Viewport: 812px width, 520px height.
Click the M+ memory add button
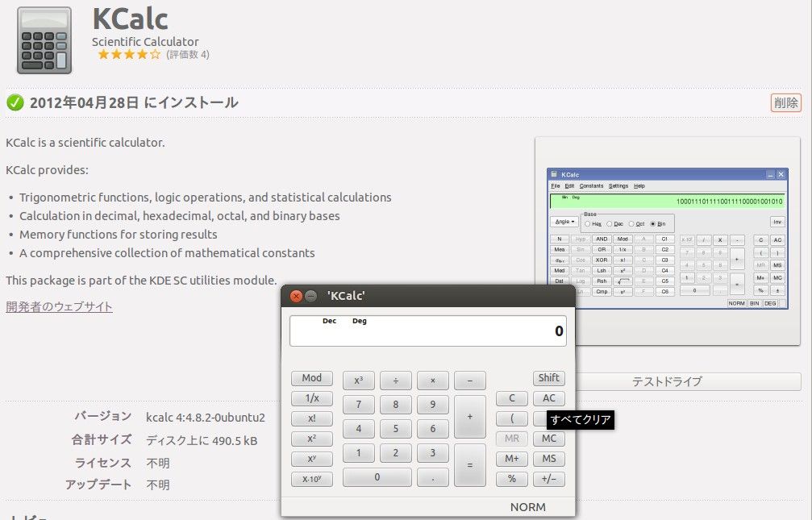pyautogui.click(x=512, y=459)
